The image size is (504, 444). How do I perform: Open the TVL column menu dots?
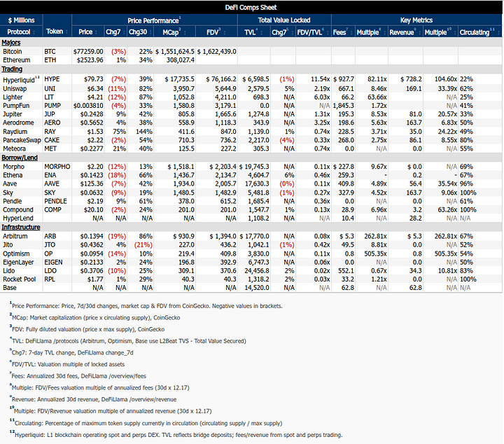262,32
